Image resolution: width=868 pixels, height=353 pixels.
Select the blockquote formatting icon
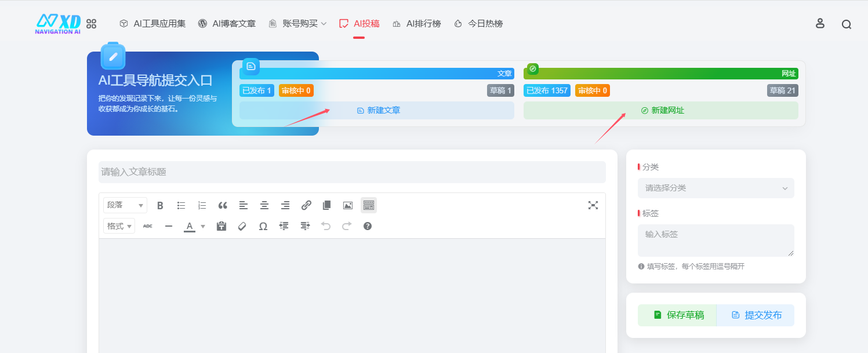click(223, 205)
